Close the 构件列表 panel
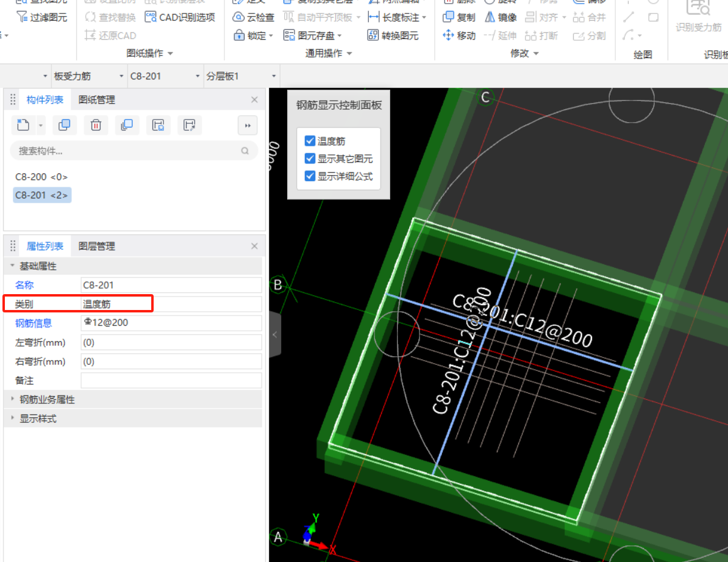This screenshot has height=562, width=728. coord(254,99)
